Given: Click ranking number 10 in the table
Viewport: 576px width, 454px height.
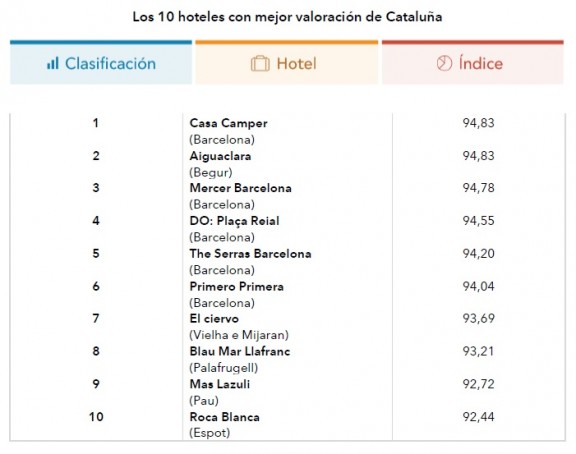Looking at the screenshot, I should (x=96, y=417).
